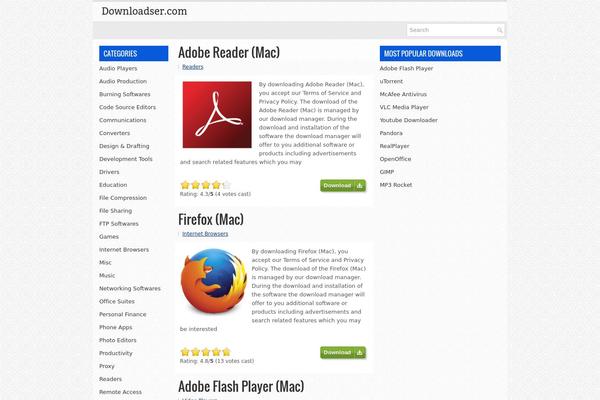Click the Most Popular Downloads heading
600x400 pixels.
pos(440,54)
